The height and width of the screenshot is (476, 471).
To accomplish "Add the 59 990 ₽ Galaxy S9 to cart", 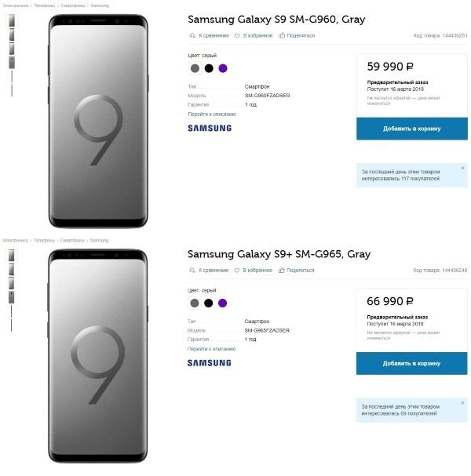I will 411,129.
